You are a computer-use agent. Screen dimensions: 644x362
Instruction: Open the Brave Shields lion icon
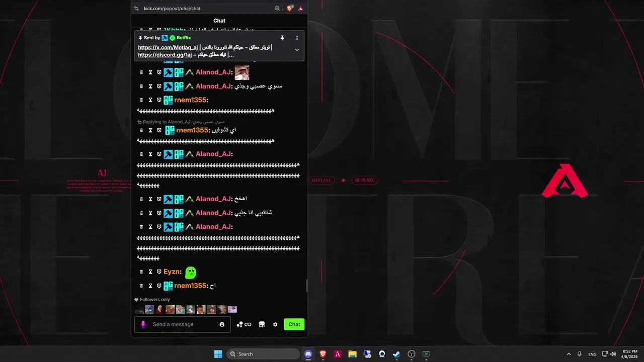(x=290, y=8)
